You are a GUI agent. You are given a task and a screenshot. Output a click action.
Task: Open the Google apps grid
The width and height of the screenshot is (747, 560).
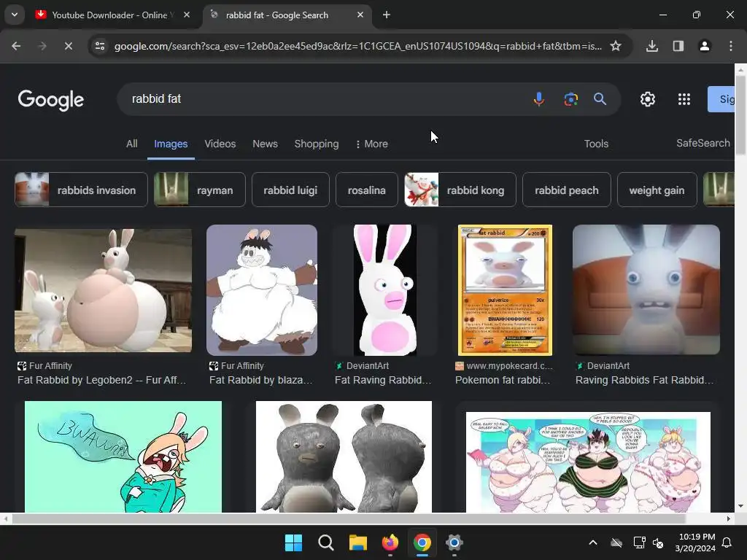pyautogui.click(x=684, y=99)
